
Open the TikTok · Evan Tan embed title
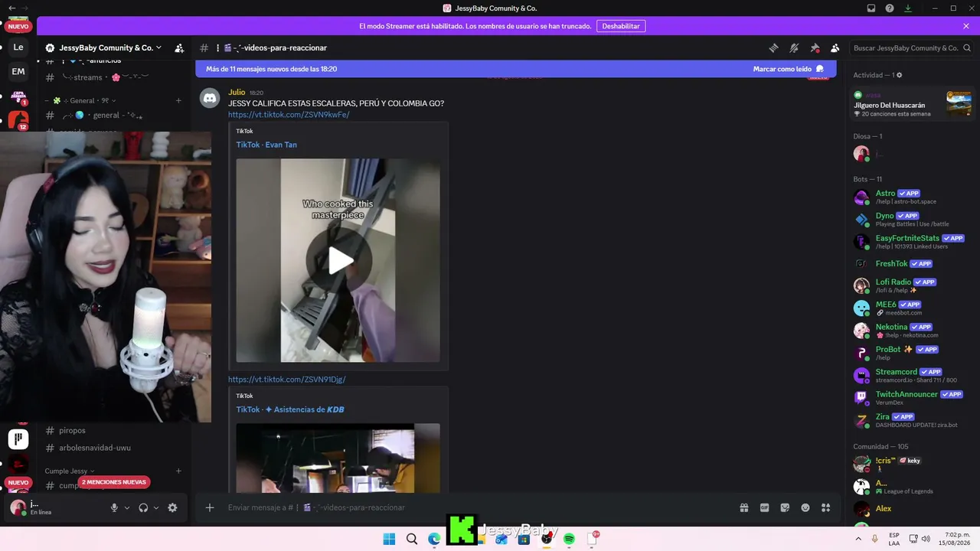[266, 145]
